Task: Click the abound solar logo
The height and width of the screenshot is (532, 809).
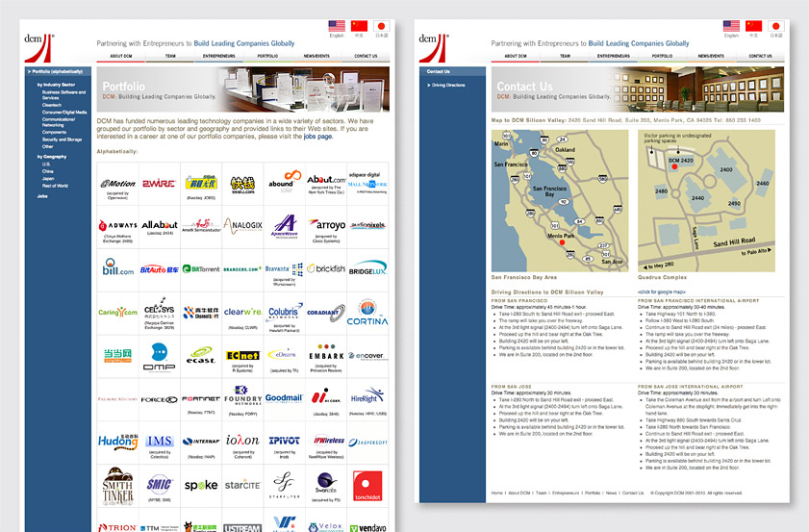Action: click(x=285, y=181)
